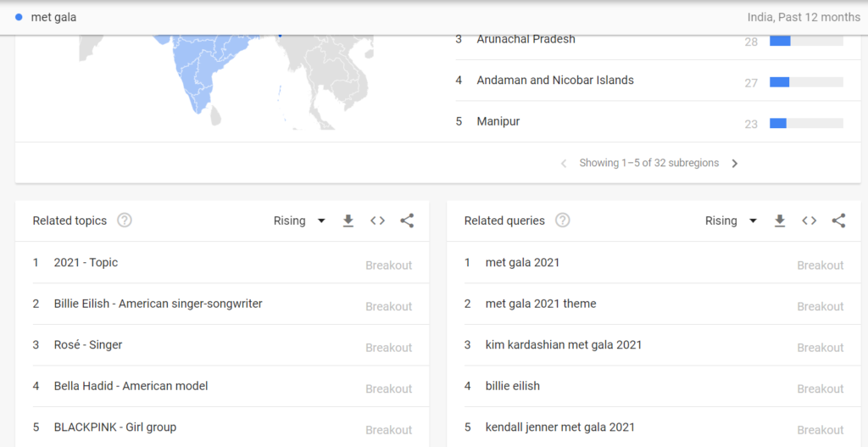
Task: Open Billie Eilish singer-songwriter topic
Action: pos(158,304)
